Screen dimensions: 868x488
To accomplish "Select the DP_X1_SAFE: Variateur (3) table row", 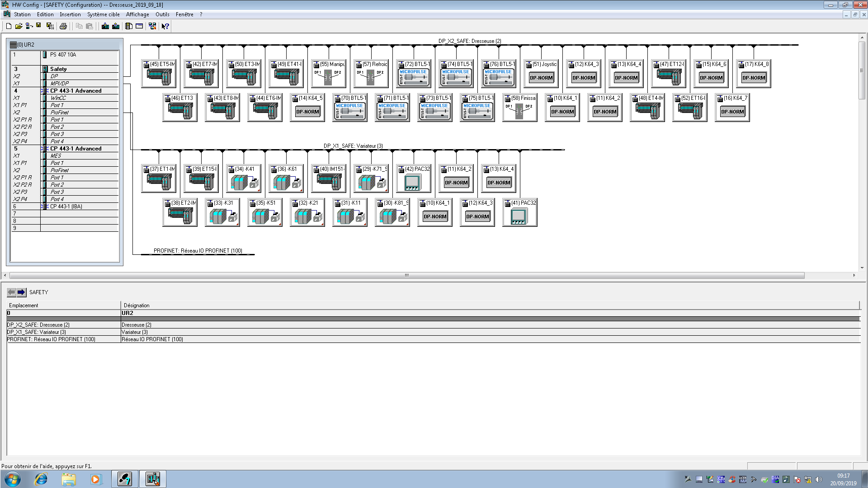I will pyautogui.click(x=37, y=332).
